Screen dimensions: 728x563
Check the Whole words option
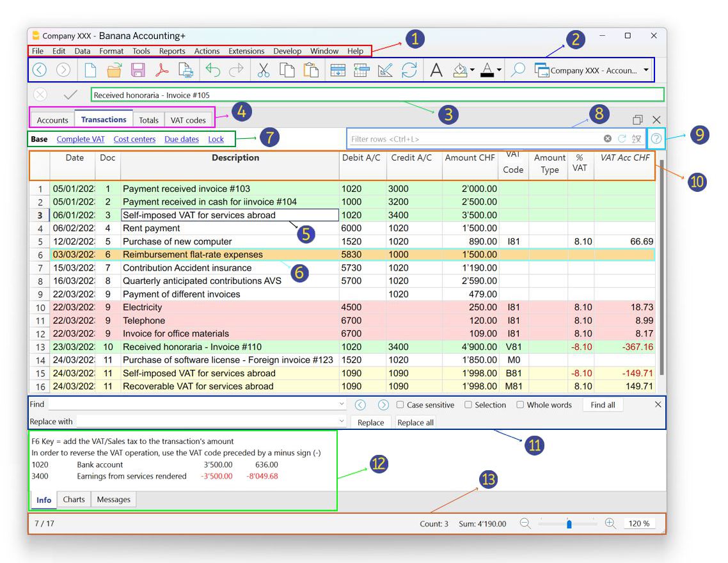[x=520, y=405]
